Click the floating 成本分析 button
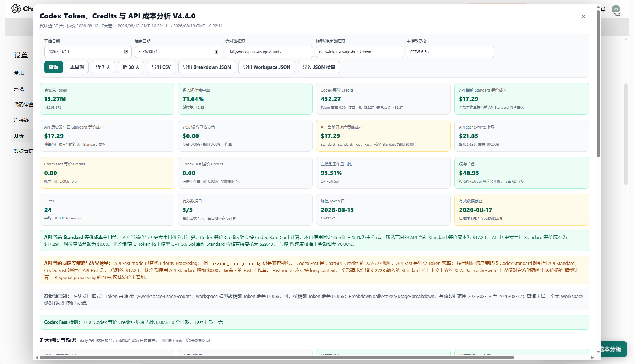634x364 pixels. pos(613,349)
